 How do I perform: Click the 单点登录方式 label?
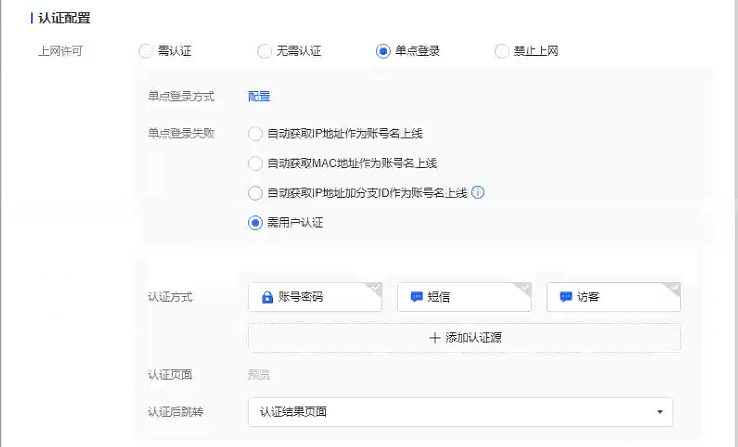pos(181,96)
